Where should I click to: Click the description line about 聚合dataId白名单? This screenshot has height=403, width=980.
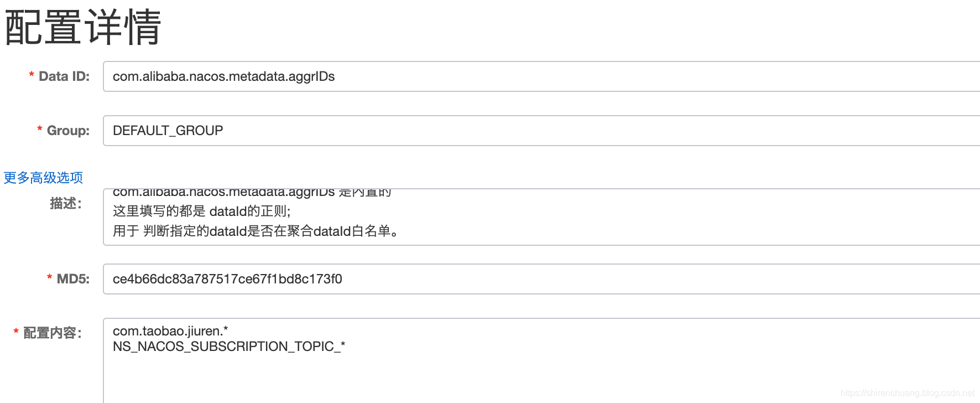pyautogui.click(x=256, y=231)
